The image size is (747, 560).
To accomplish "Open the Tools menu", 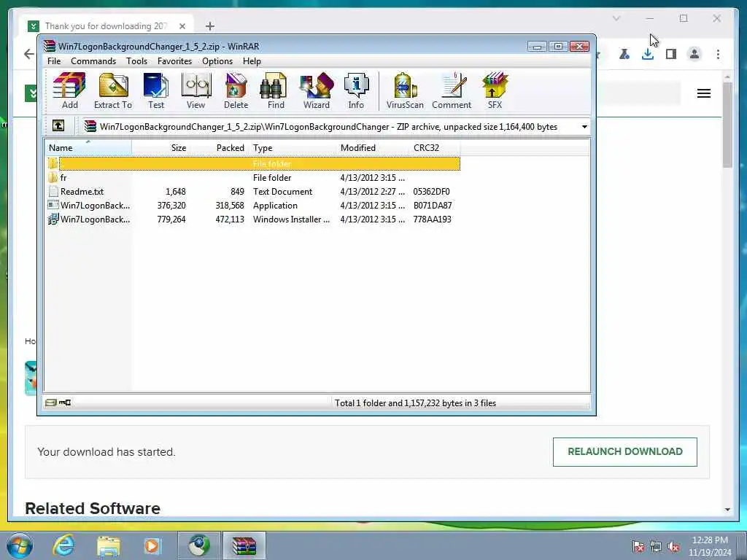I will click(136, 61).
